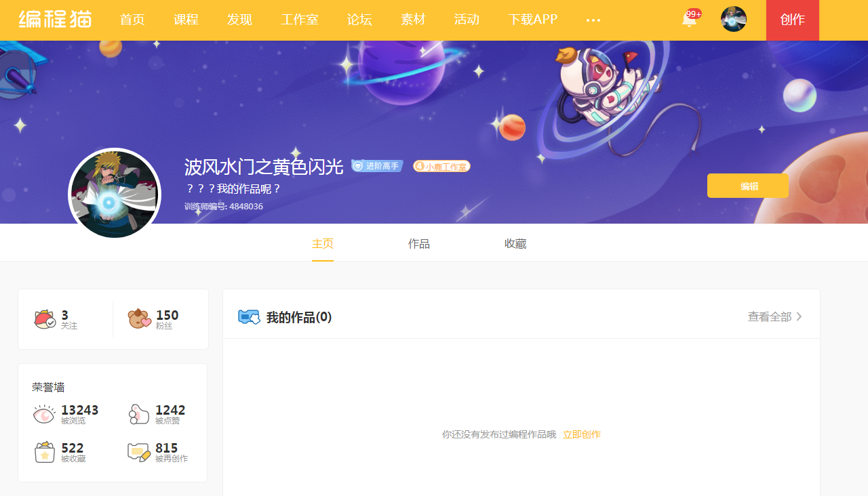868x496 pixels.
Task: Click the following count 3
Action: click(64, 315)
